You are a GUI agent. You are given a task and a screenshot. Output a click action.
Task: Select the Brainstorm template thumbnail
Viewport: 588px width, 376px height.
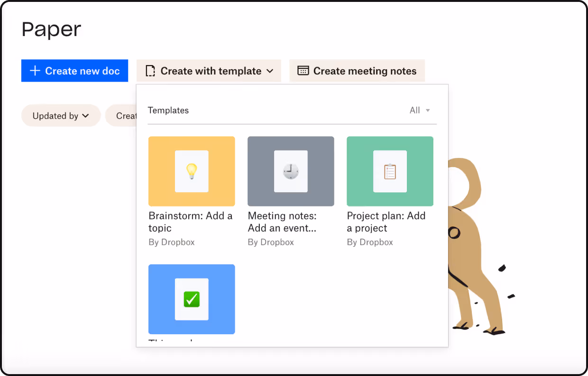coord(192,171)
